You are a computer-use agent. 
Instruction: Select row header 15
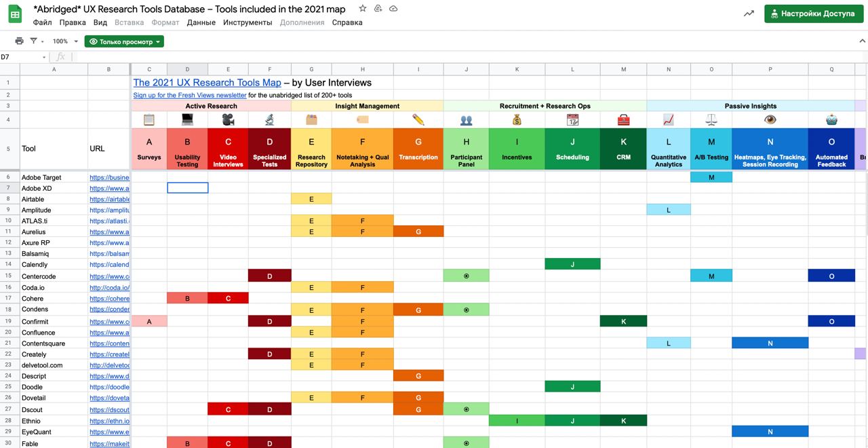tap(8, 276)
